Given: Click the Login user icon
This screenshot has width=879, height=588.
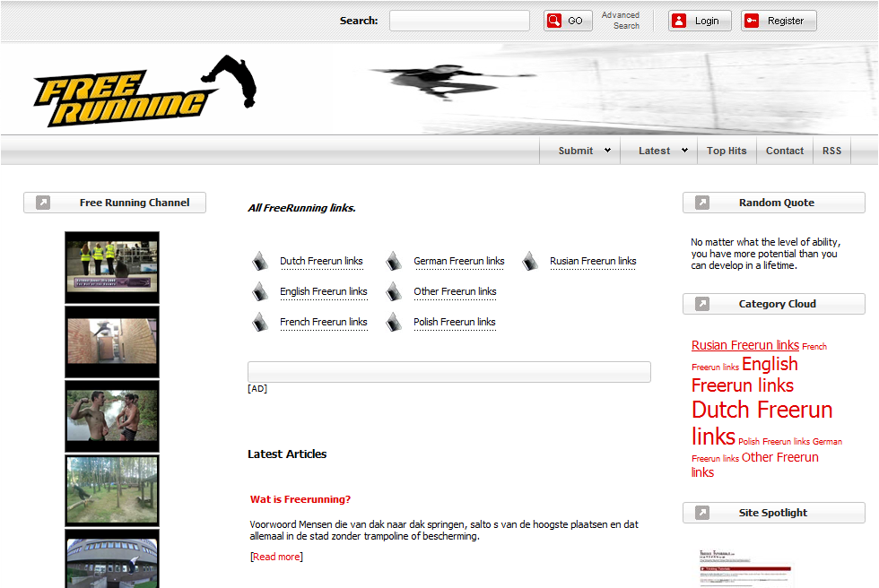Looking at the screenshot, I should 679,21.
